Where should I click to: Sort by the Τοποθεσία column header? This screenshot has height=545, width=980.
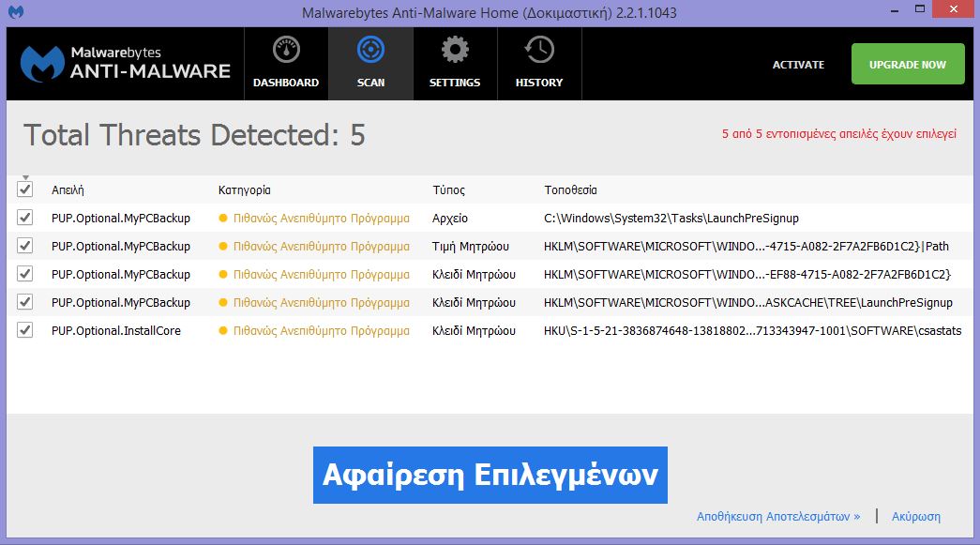click(570, 190)
